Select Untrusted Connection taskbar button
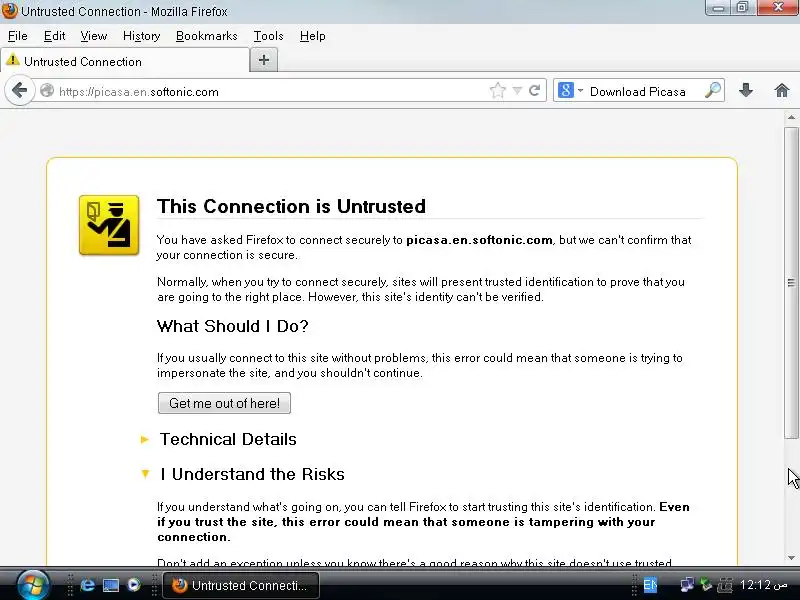 (x=241, y=585)
